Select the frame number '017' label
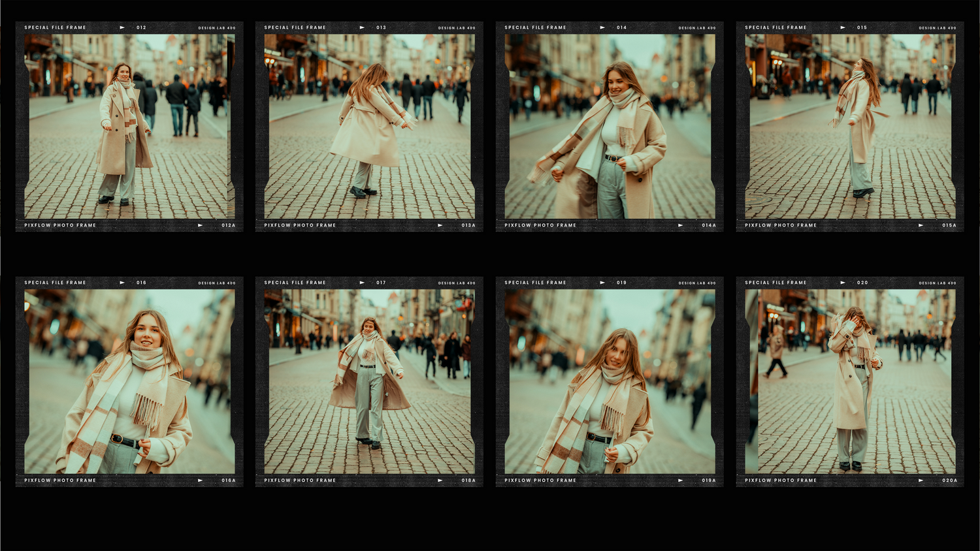This screenshot has width=980, height=551. [x=381, y=283]
